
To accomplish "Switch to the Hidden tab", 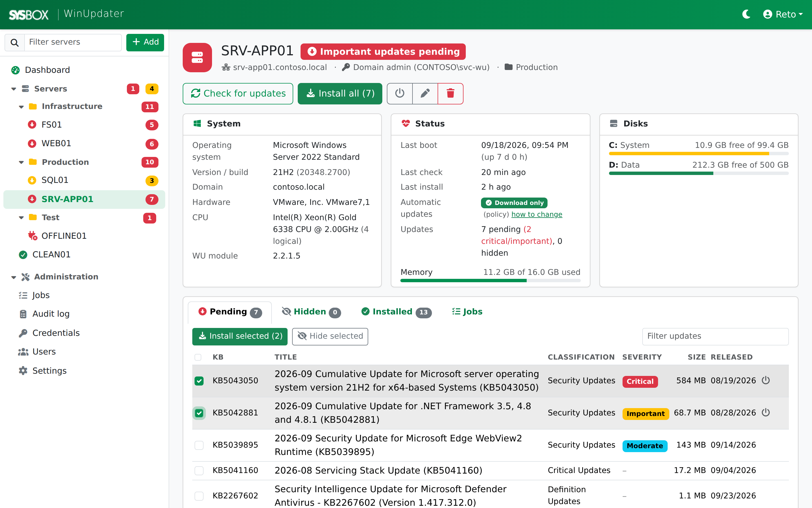I will 311,312.
